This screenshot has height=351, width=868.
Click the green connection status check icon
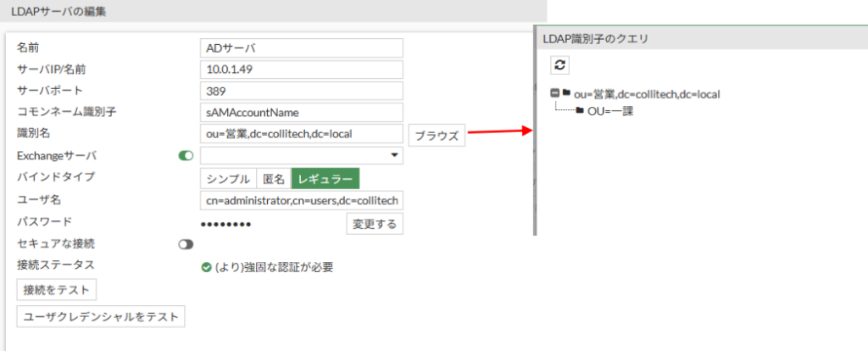pyautogui.click(x=206, y=267)
